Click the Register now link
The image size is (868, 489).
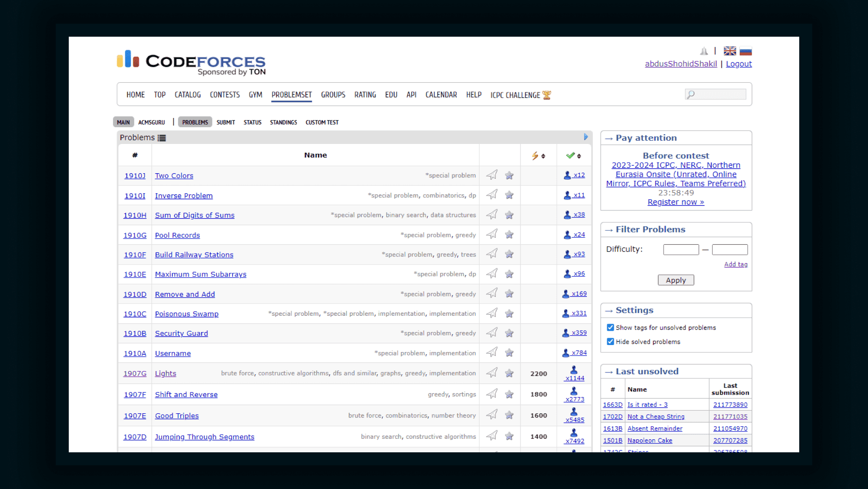point(676,202)
